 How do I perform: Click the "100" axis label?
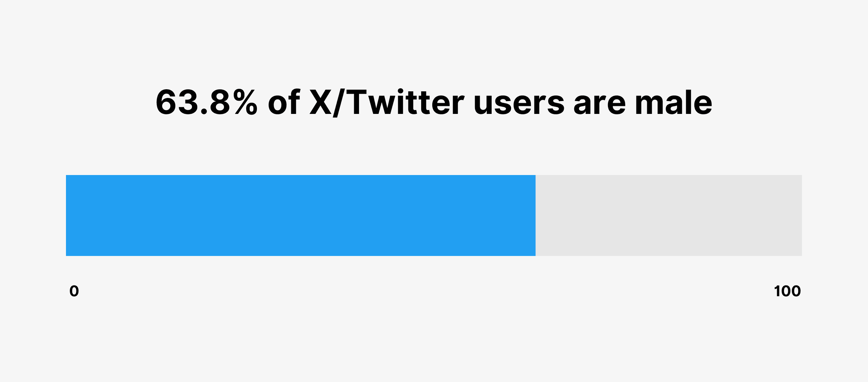pos(787,291)
